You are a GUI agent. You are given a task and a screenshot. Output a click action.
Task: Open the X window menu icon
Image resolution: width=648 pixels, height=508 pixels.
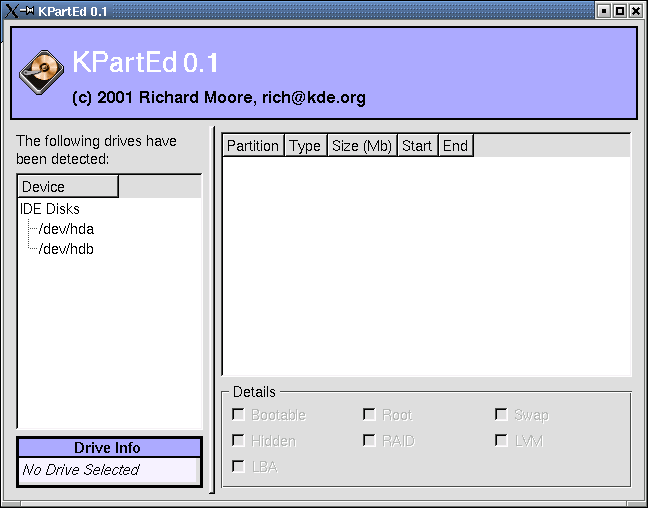coord(12,11)
